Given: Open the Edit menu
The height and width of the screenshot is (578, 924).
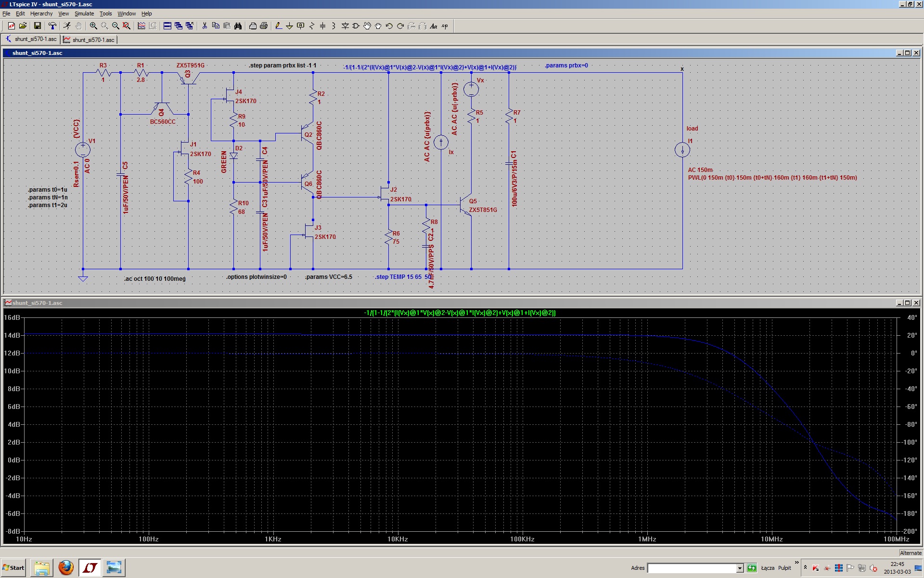Looking at the screenshot, I should tap(20, 13).
